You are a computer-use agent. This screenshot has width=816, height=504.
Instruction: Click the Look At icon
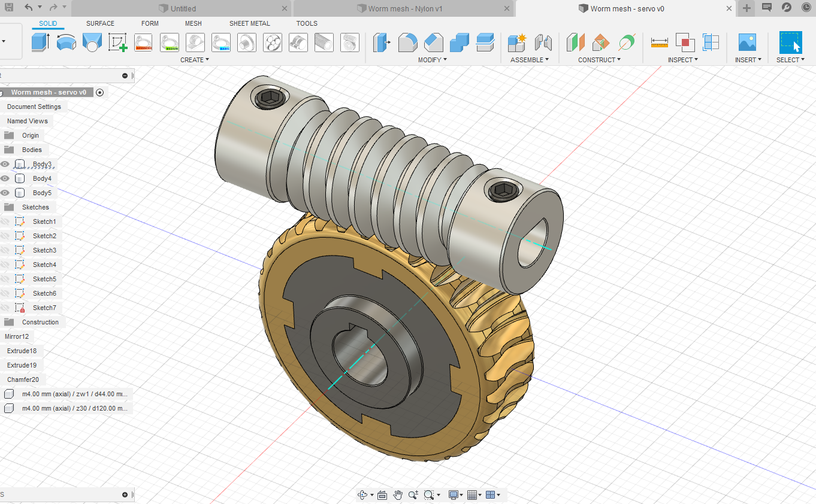382,495
